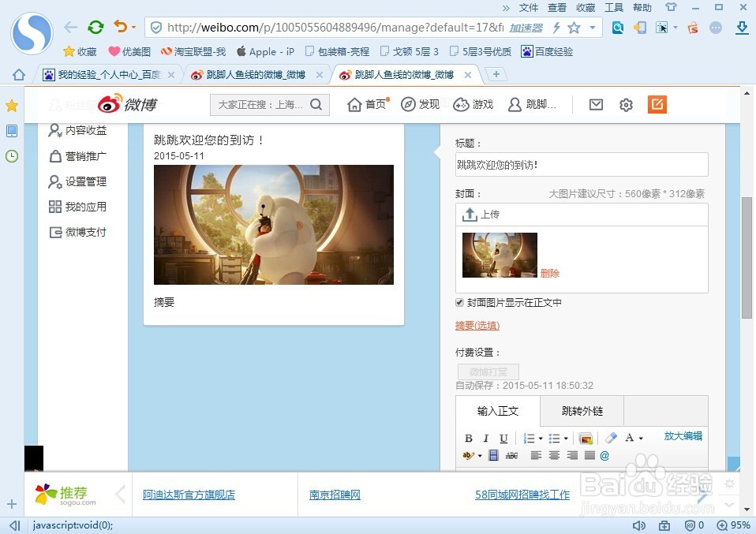This screenshot has height=534, width=756.
Task: Click into the 标题 title input field
Action: (582, 165)
